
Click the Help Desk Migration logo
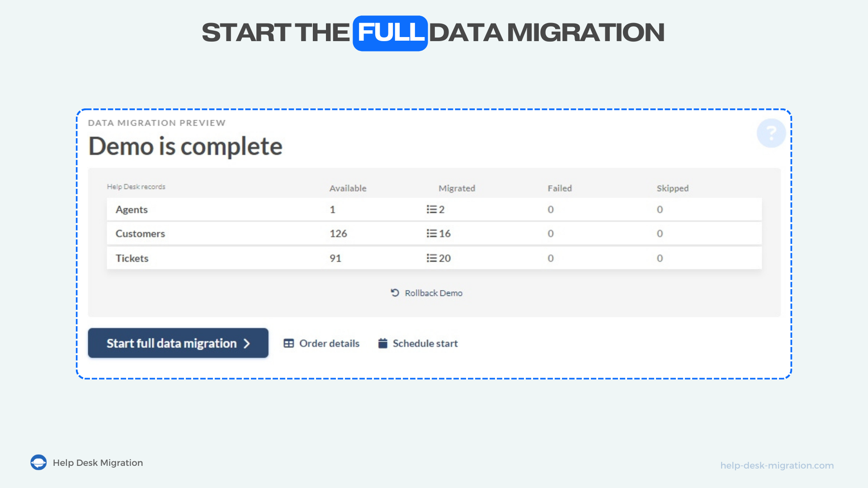(x=38, y=462)
